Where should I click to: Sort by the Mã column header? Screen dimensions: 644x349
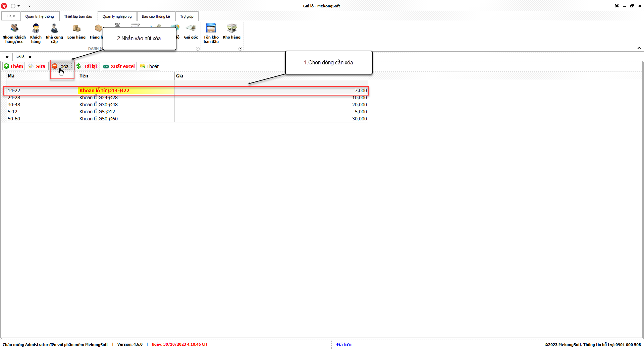42,76
